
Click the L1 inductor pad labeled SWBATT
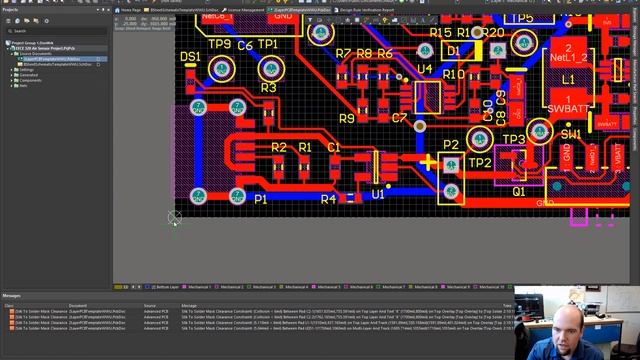click(x=568, y=104)
